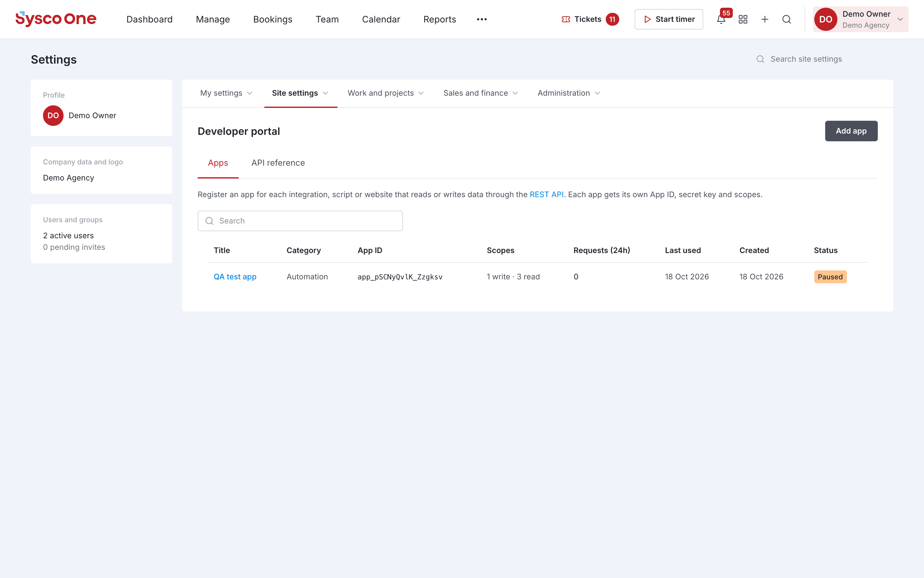Open Tickets with 11 badge
The image size is (924, 578).
[590, 19]
